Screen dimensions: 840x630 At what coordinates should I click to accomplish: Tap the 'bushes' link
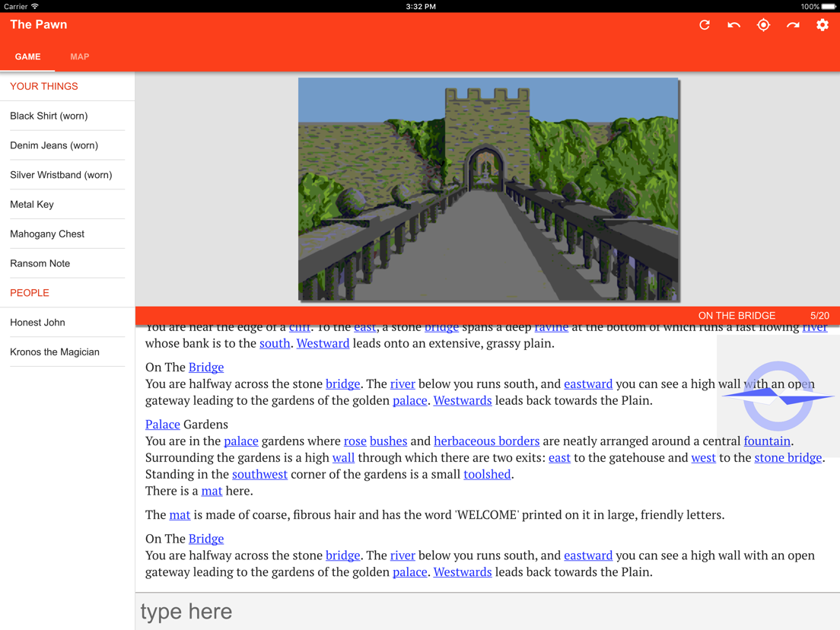click(x=388, y=441)
